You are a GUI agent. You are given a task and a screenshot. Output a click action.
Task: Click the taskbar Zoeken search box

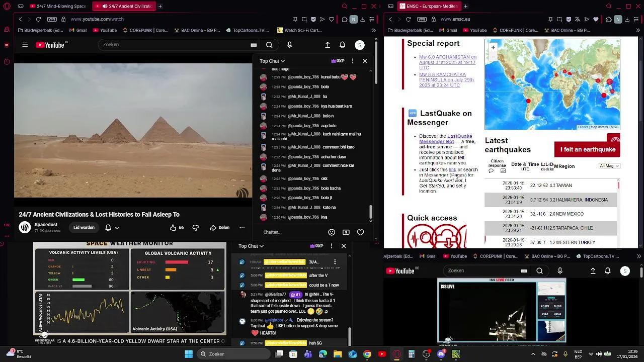pos(233,354)
